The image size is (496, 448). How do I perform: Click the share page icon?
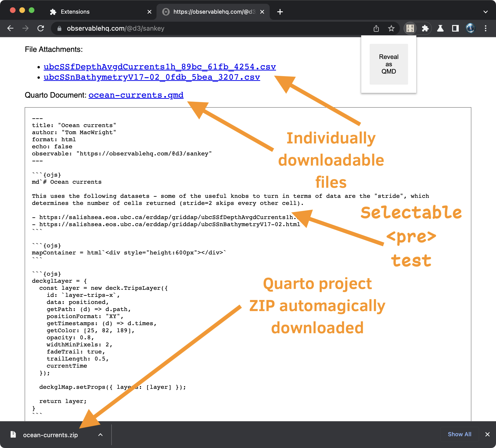click(376, 29)
